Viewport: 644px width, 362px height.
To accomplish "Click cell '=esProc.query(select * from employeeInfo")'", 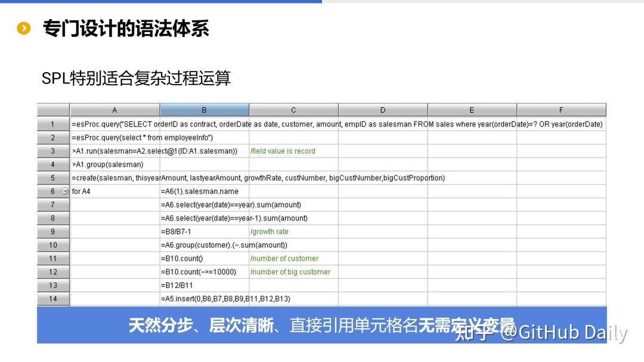I will click(142, 138).
